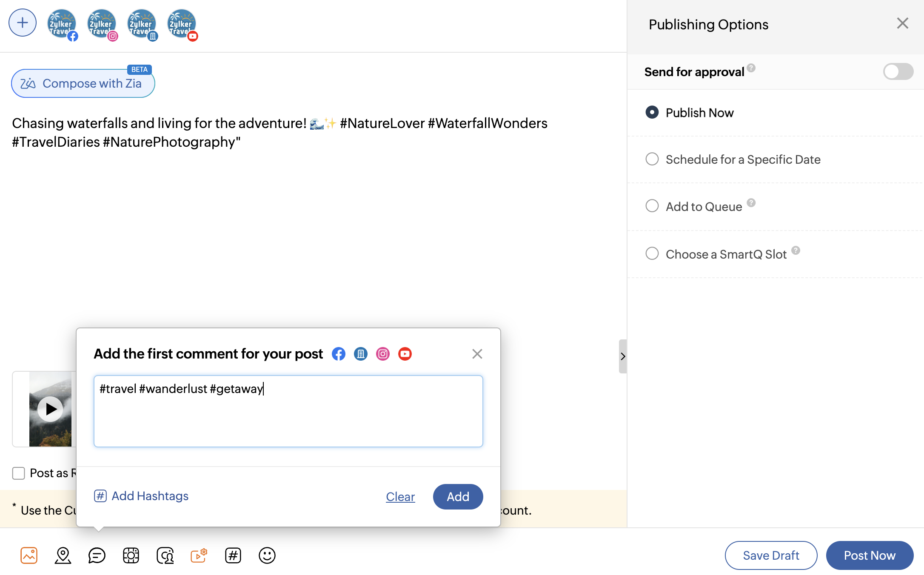Image resolution: width=924 pixels, height=575 pixels.
Task: Click the Clear link in comment popup
Action: 400,497
